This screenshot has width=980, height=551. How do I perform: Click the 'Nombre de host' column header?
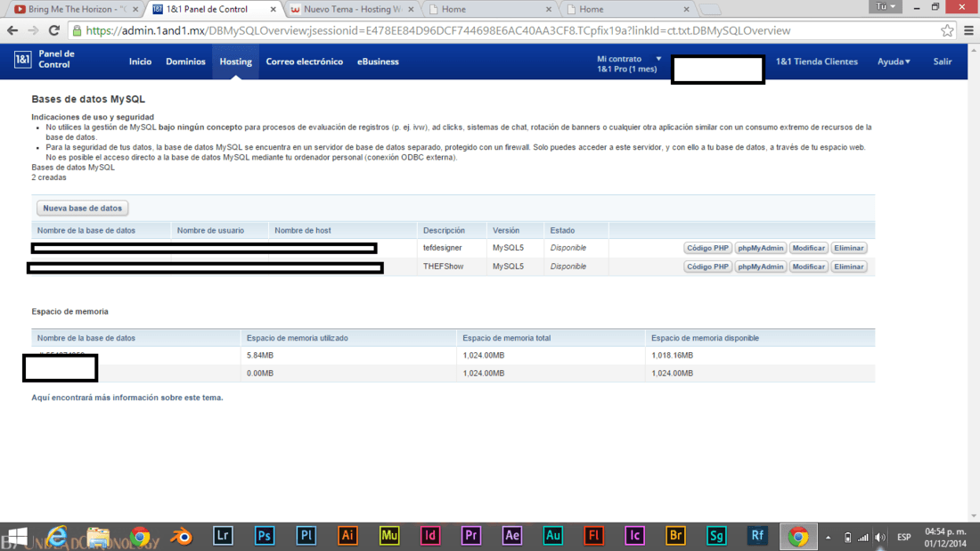(x=303, y=231)
